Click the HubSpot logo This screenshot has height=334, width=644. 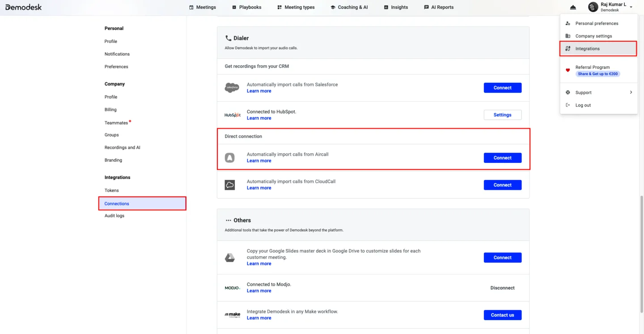coord(233,115)
